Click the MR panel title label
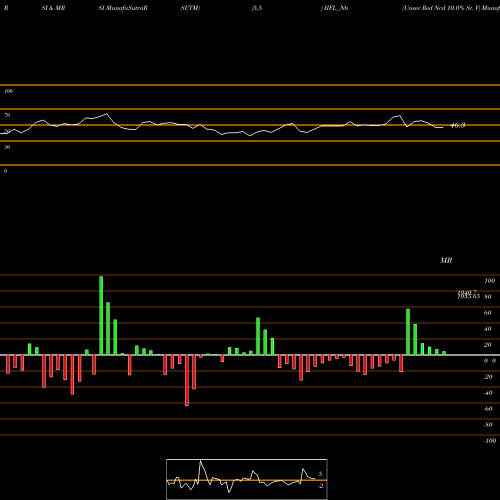 (446, 260)
